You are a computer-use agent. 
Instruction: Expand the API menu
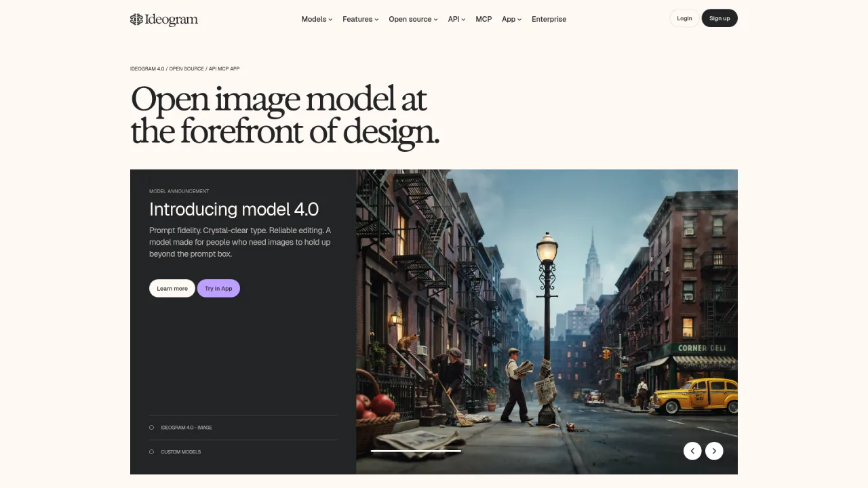click(x=456, y=19)
